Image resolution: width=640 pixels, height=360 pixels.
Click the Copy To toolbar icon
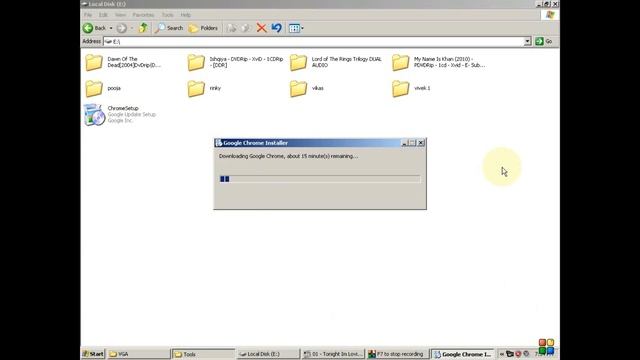245,28
